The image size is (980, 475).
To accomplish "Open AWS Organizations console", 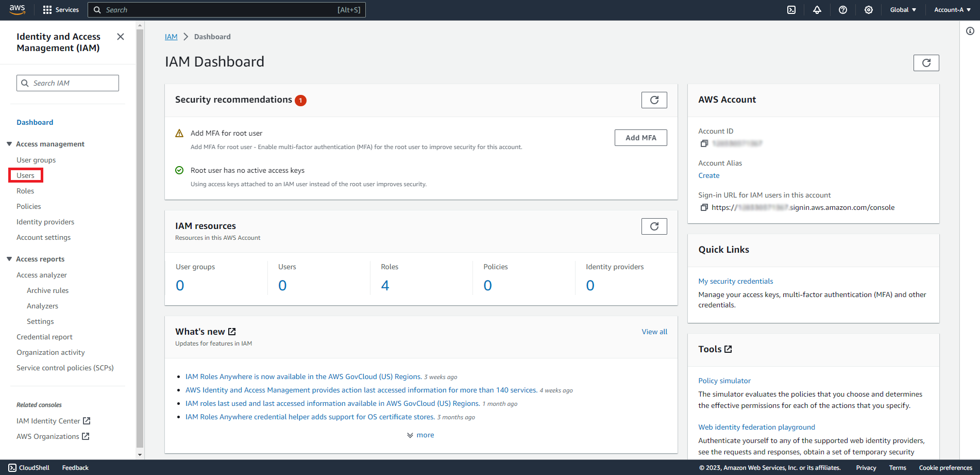I will [x=53, y=436].
